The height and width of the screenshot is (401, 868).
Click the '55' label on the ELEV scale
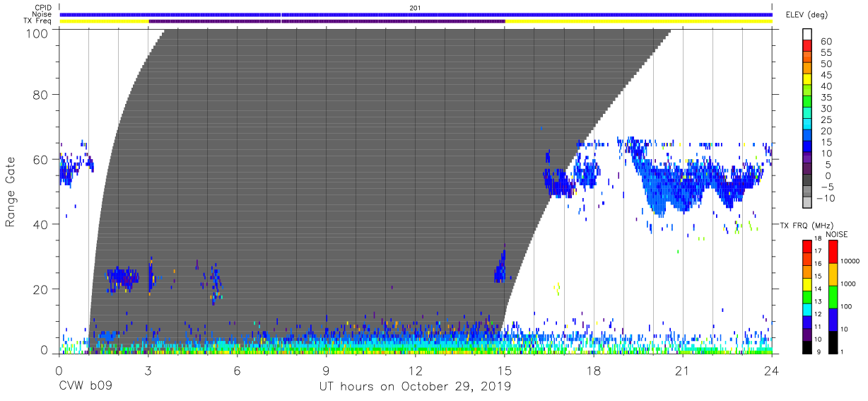[x=826, y=53]
